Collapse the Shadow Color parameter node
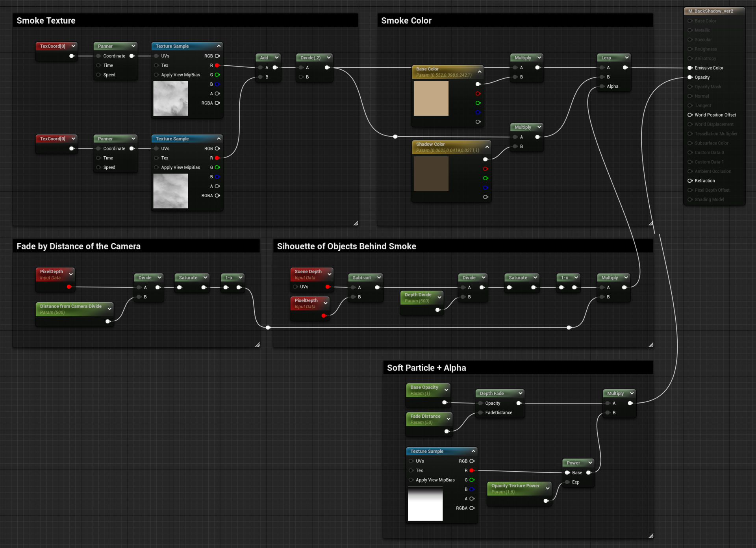The width and height of the screenshot is (756, 548). [487, 147]
